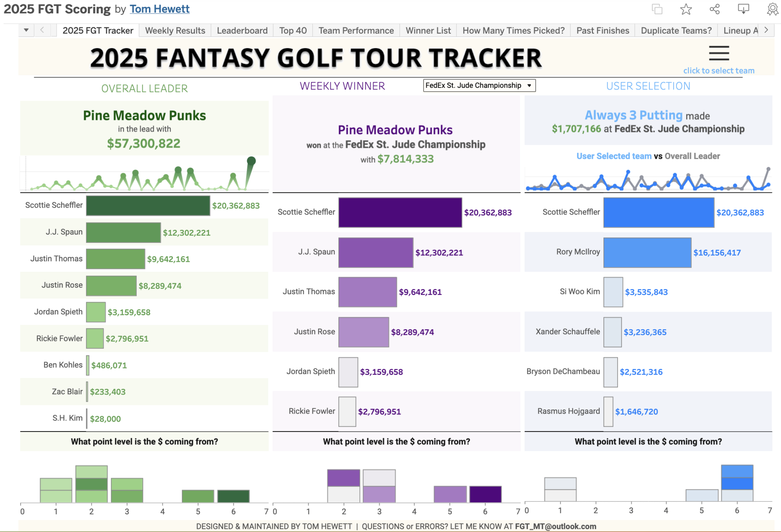Viewport: 781px width, 532px height.
Task: Click the duplicate workbook copy icon
Action: (657, 9)
